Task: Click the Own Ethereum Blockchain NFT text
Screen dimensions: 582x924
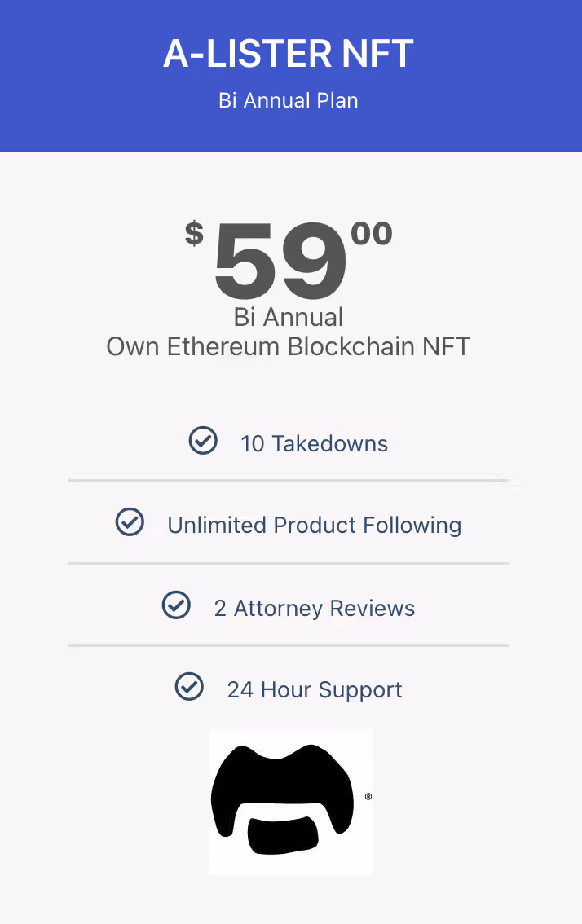Action: click(289, 346)
